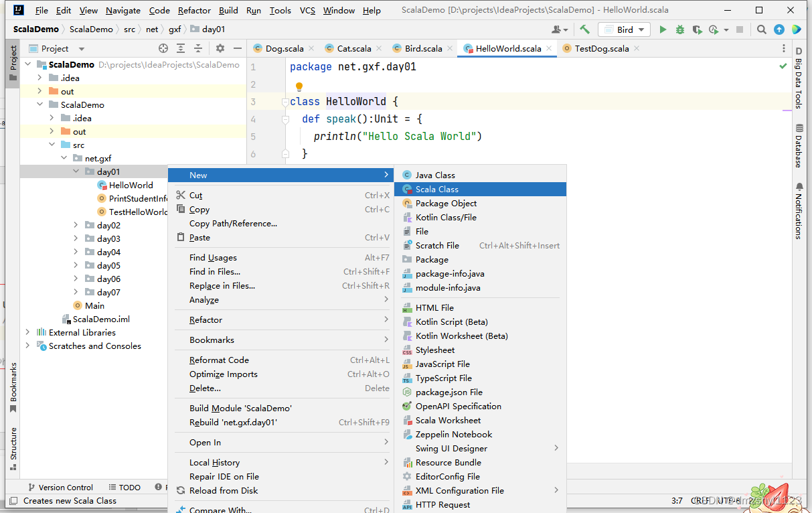812x513 pixels.
Task: Click the green inspection checkmark in the editor
Action: point(783,66)
